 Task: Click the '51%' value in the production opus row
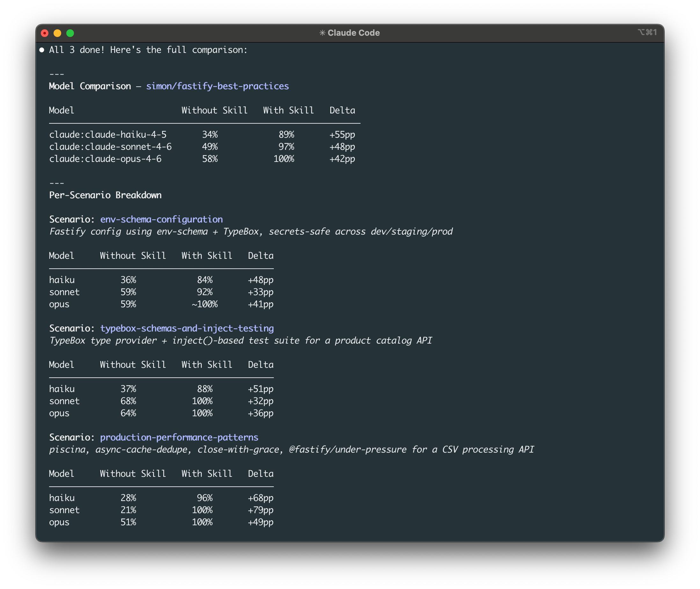pyautogui.click(x=128, y=522)
